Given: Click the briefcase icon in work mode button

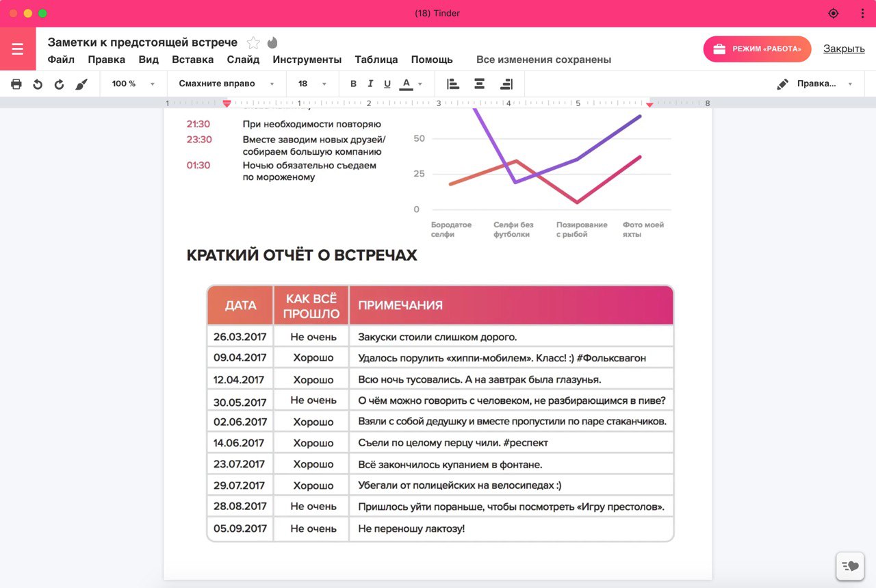Looking at the screenshot, I should click(x=719, y=49).
